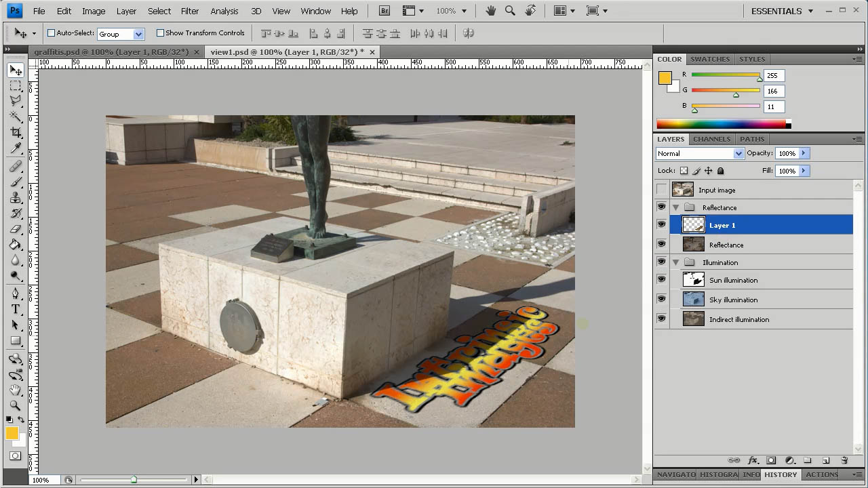Screen dimensions: 868x488
Task: Open the ESSENTIALS workspace dropdown
Action: click(x=782, y=11)
